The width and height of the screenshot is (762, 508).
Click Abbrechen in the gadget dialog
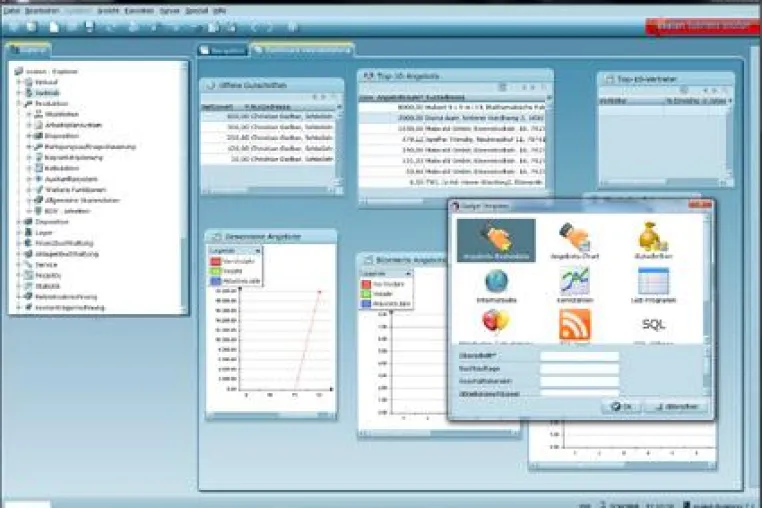pos(676,406)
